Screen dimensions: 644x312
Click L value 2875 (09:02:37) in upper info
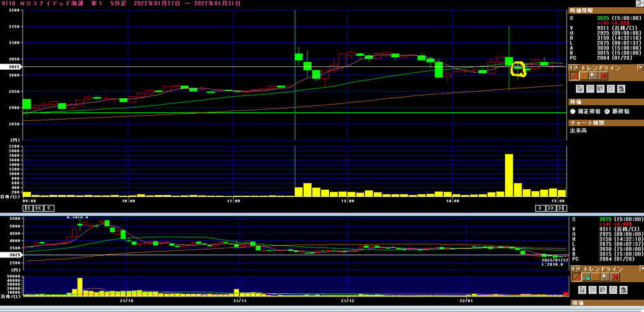click(620, 43)
